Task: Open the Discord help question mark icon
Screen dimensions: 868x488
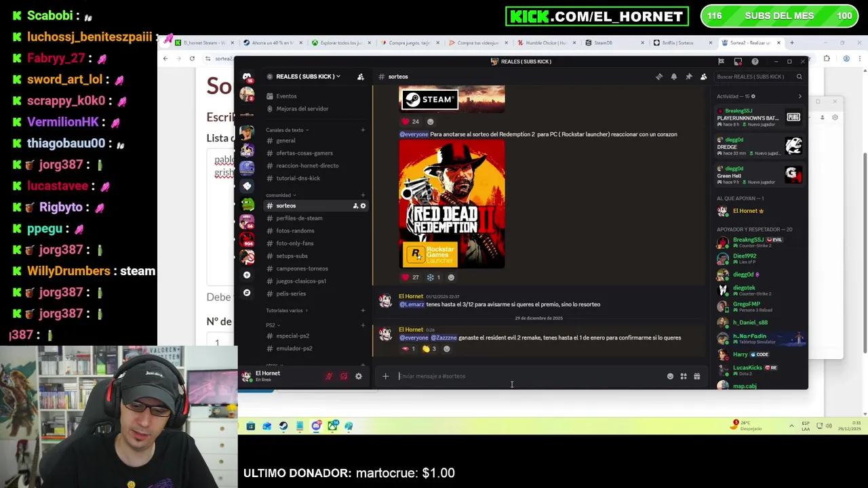Action: tap(755, 62)
